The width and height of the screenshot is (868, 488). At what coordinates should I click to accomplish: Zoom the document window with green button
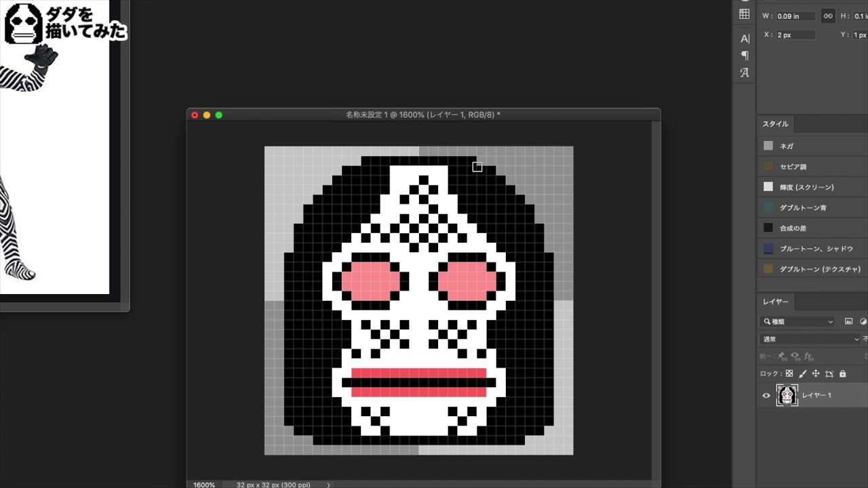pyautogui.click(x=219, y=115)
